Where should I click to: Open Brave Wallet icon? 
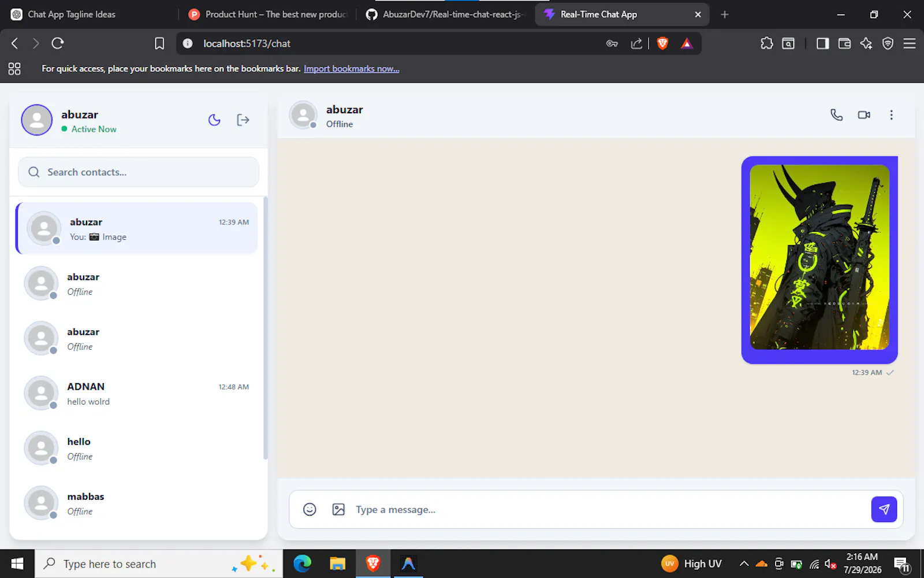click(844, 43)
